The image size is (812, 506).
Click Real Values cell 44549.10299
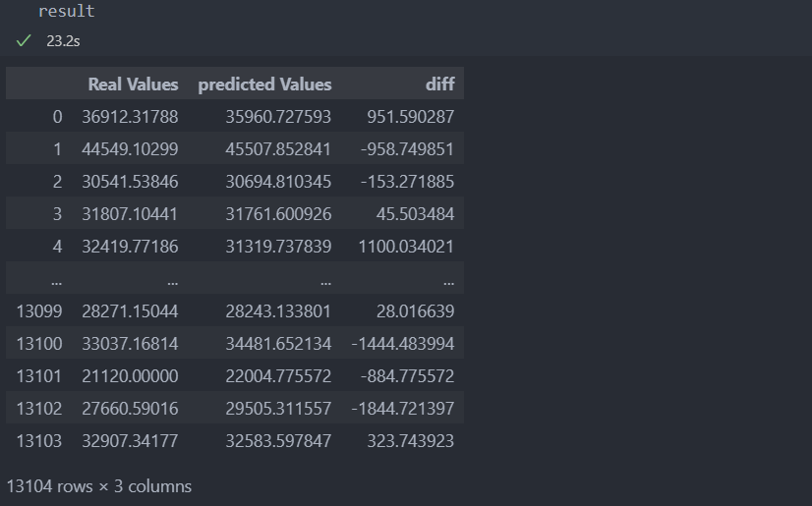[x=130, y=149]
